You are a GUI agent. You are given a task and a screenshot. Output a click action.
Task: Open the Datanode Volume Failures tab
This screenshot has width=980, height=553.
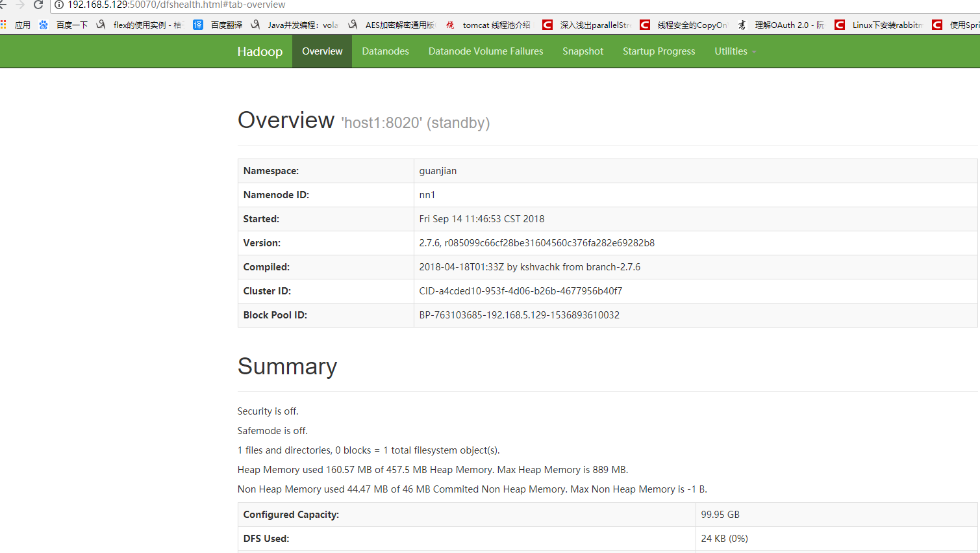tap(486, 51)
